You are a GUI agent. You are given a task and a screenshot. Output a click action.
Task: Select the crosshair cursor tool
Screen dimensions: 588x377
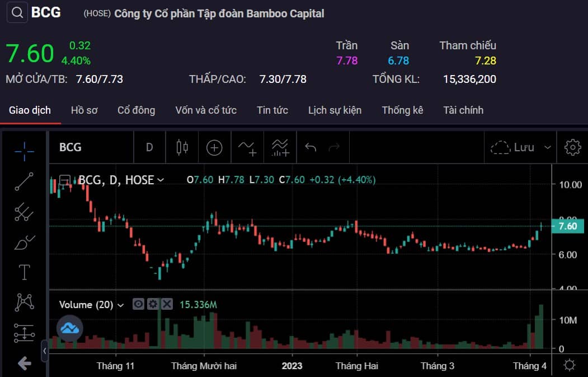pos(25,151)
